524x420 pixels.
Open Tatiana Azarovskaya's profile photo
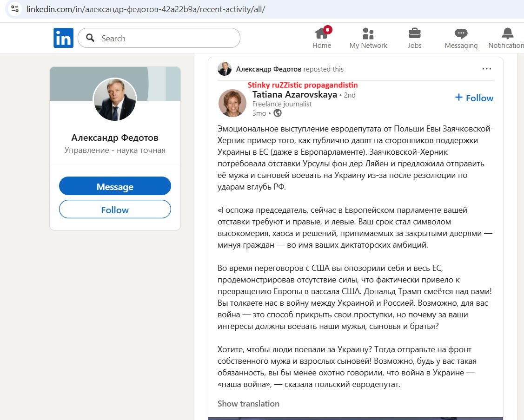(x=232, y=103)
